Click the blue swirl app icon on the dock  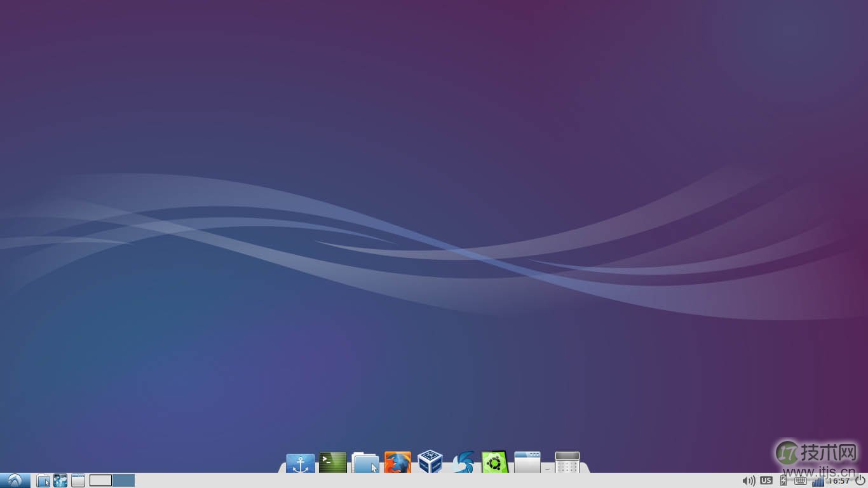tap(462, 463)
